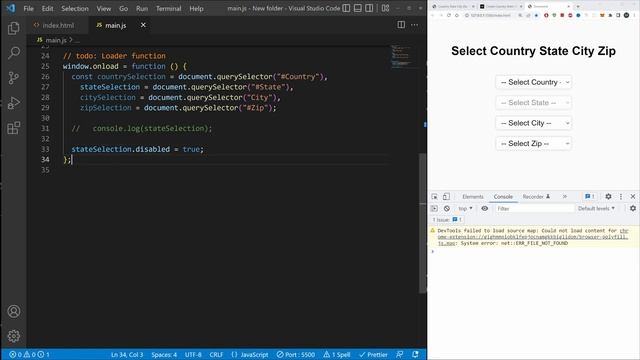Image resolution: width=640 pixels, height=360 pixels.
Task: Toggle the live expression eye icon
Action: click(484, 208)
